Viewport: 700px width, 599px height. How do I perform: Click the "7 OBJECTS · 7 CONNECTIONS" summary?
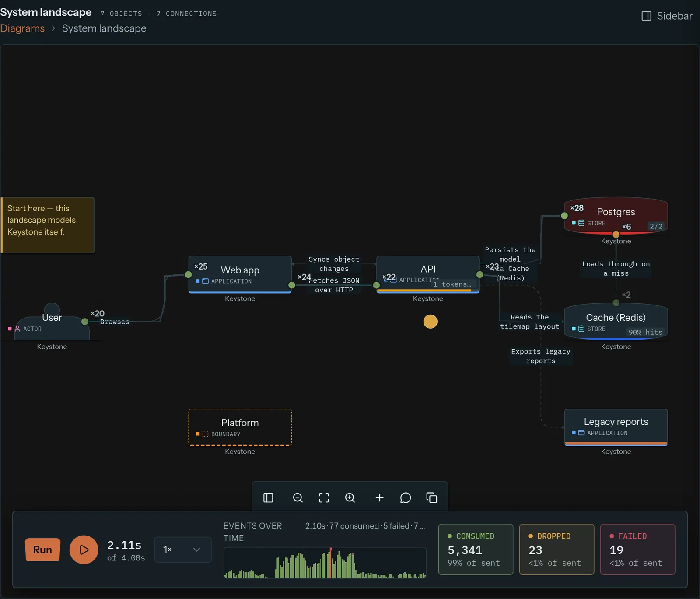(158, 14)
